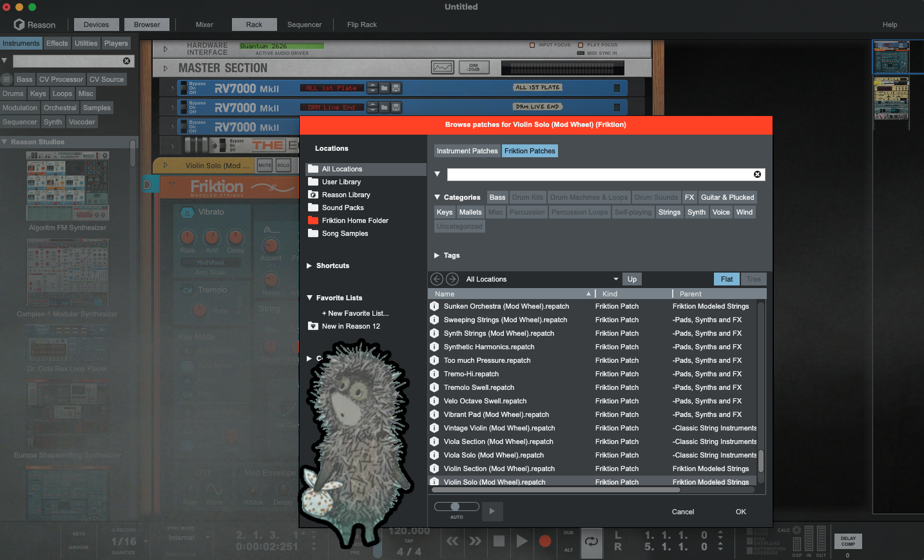This screenshot has height=560, width=924.
Task: Click the patch browser search input field
Action: pyautogui.click(x=599, y=175)
